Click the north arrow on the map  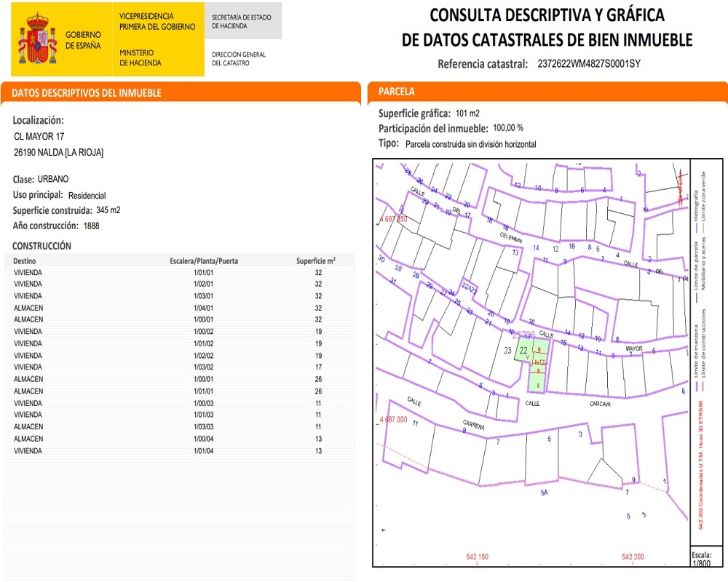681,187
